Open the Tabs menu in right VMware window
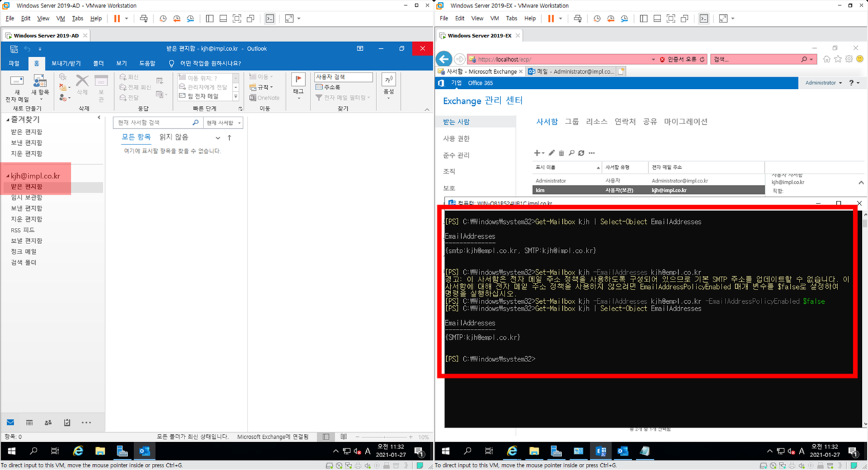The image size is (868, 470). (x=511, y=18)
